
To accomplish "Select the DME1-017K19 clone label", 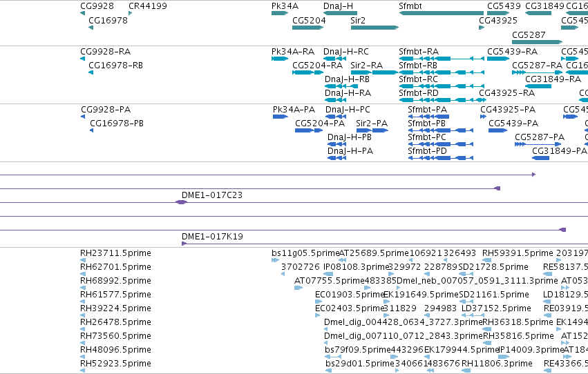I will (212, 237).
